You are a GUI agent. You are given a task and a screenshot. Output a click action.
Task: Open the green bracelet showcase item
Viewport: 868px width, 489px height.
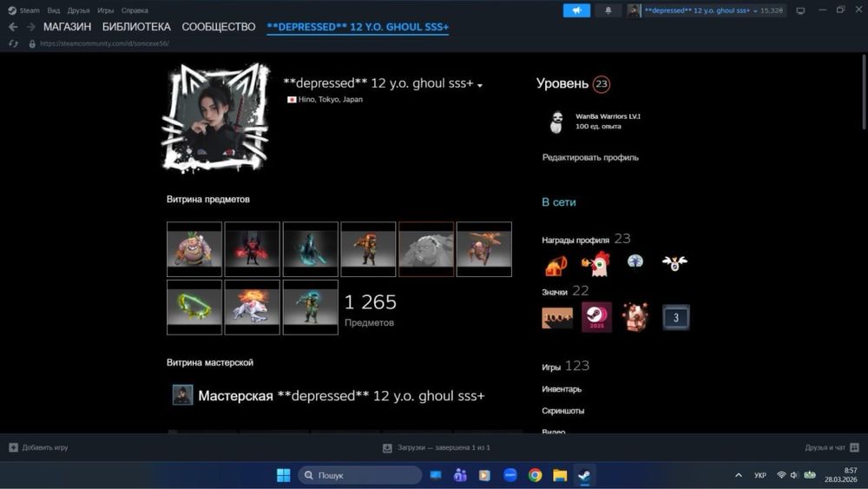(x=194, y=307)
